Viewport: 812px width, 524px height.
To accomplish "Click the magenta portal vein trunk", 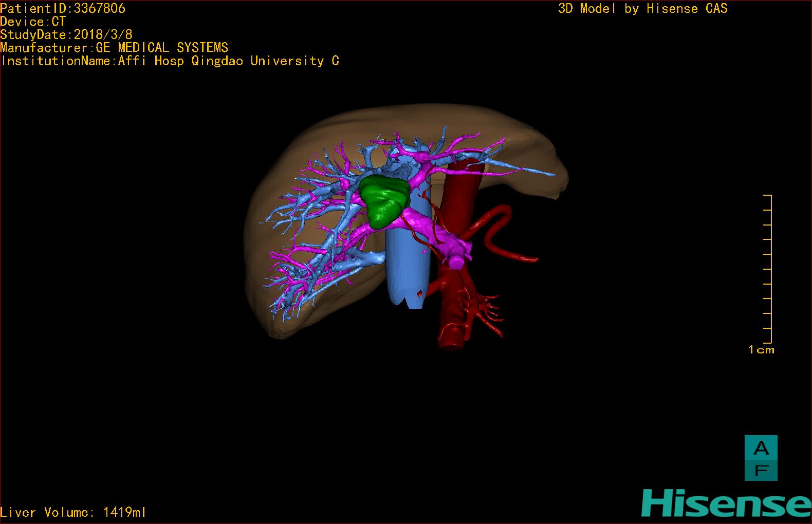I will (x=432, y=229).
